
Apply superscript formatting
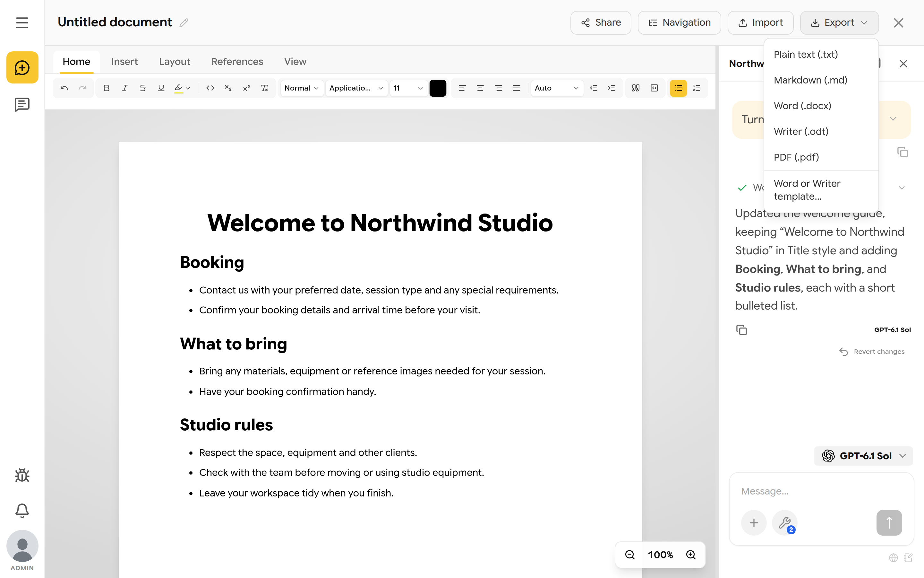[x=247, y=88]
